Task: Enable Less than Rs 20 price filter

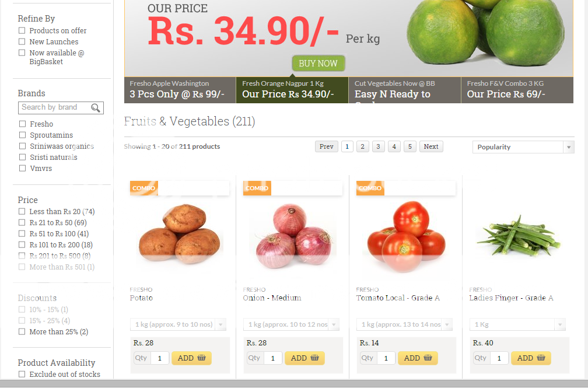Action: coord(22,212)
